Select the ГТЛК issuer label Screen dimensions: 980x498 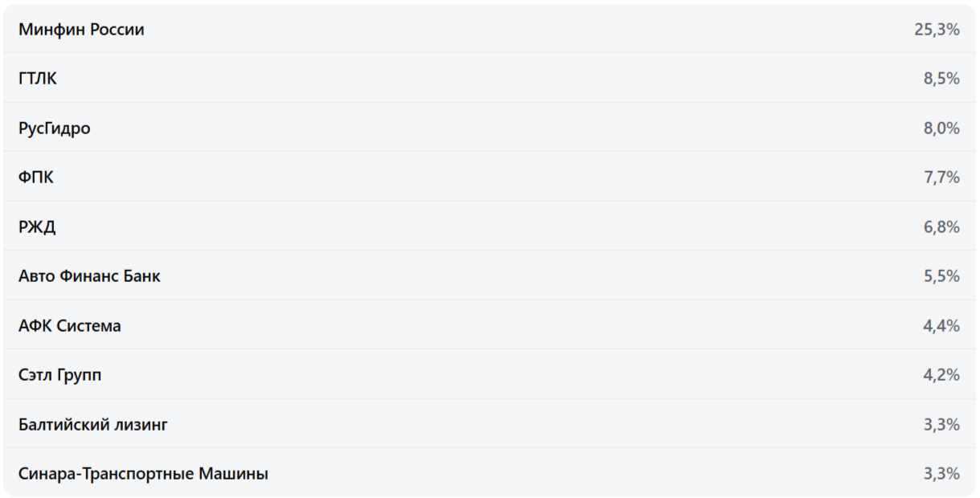coord(38,79)
